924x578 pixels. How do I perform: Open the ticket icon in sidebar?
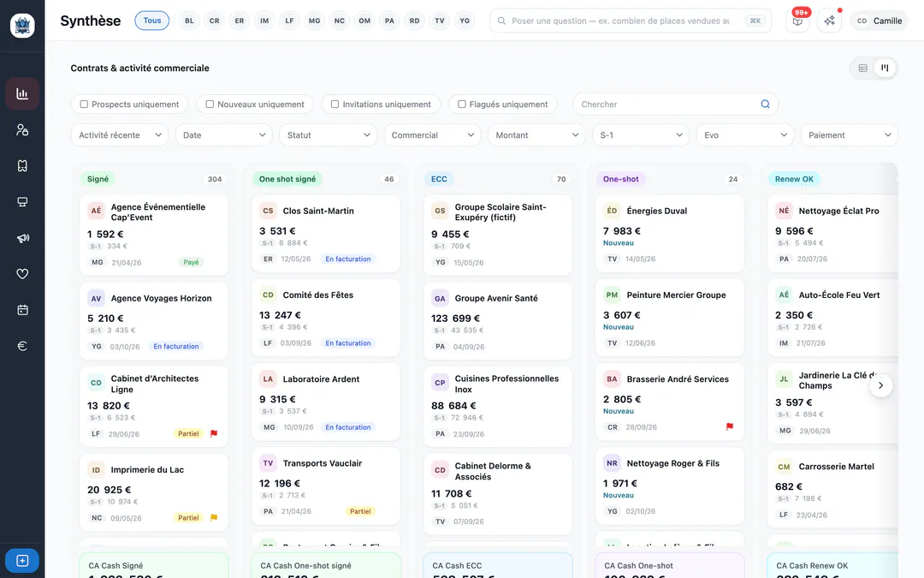(22, 166)
